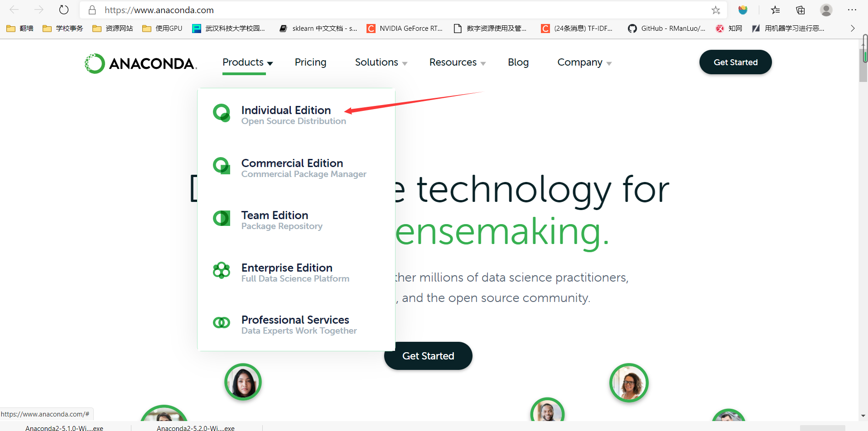The image size is (868, 431).
Task: Open the Pricing page
Action: click(x=310, y=62)
